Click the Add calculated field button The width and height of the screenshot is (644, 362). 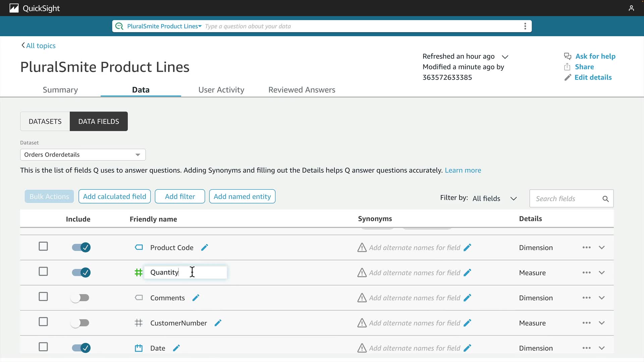click(114, 196)
